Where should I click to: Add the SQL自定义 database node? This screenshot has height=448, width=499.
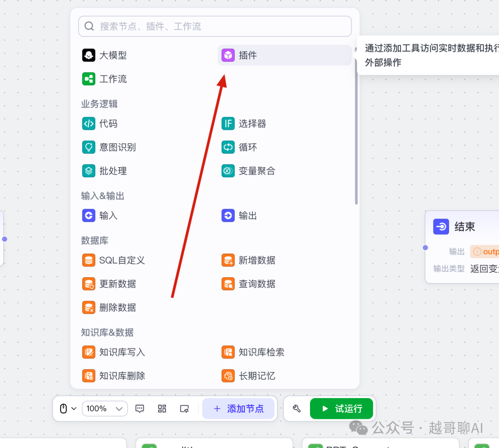(114, 260)
